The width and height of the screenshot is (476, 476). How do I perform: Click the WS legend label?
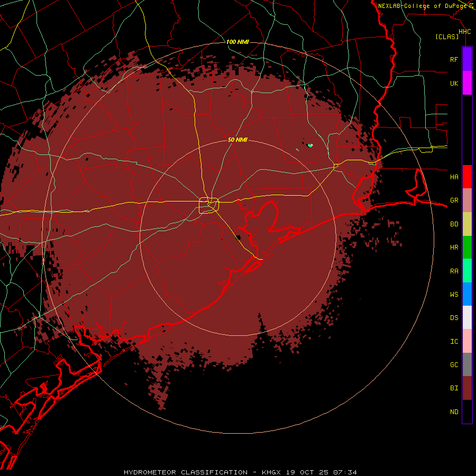tap(454, 294)
